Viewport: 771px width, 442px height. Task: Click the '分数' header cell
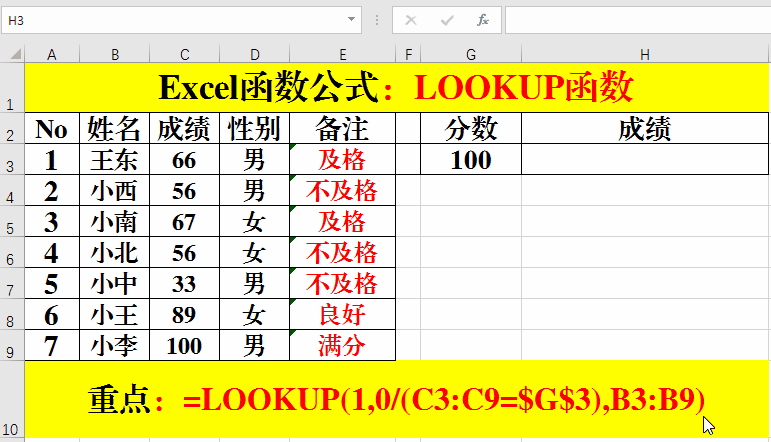[x=471, y=128]
